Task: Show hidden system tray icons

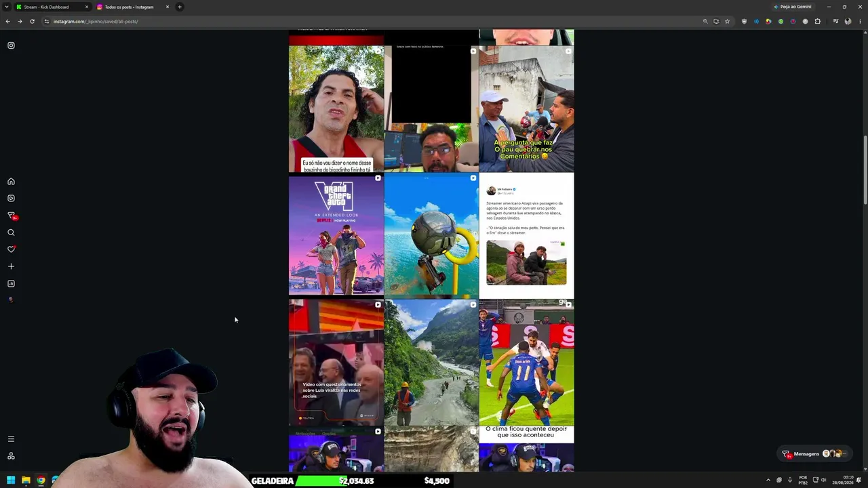Action: 768,481
